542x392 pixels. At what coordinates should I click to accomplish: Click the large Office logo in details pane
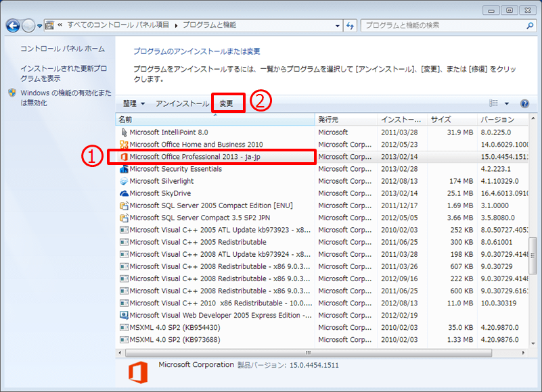pyautogui.click(x=138, y=372)
